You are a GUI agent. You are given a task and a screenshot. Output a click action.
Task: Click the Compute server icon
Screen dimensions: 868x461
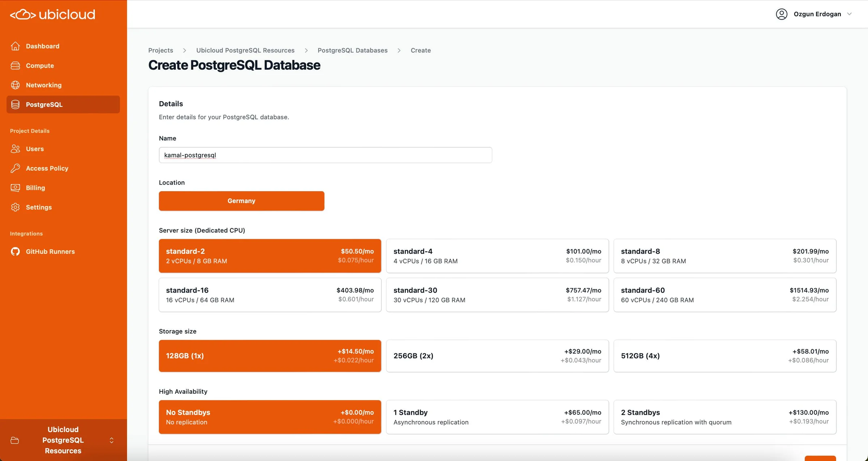tap(15, 66)
